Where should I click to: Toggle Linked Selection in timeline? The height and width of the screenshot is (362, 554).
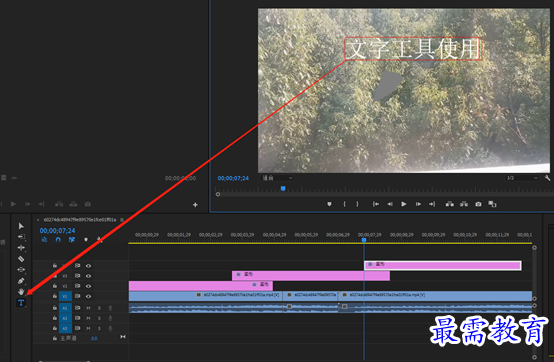click(x=72, y=239)
